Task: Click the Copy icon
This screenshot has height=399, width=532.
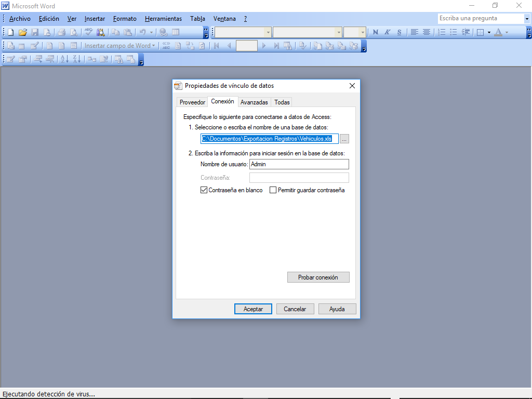Action: [x=116, y=32]
